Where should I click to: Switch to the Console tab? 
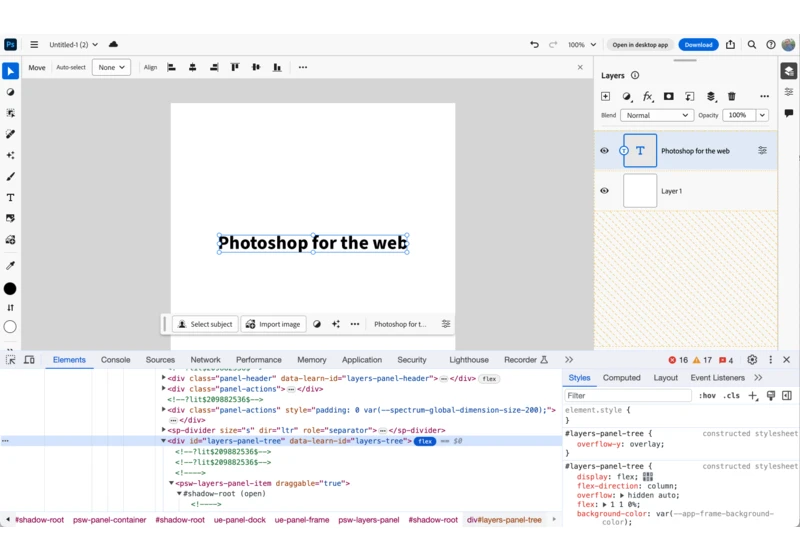pos(115,360)
